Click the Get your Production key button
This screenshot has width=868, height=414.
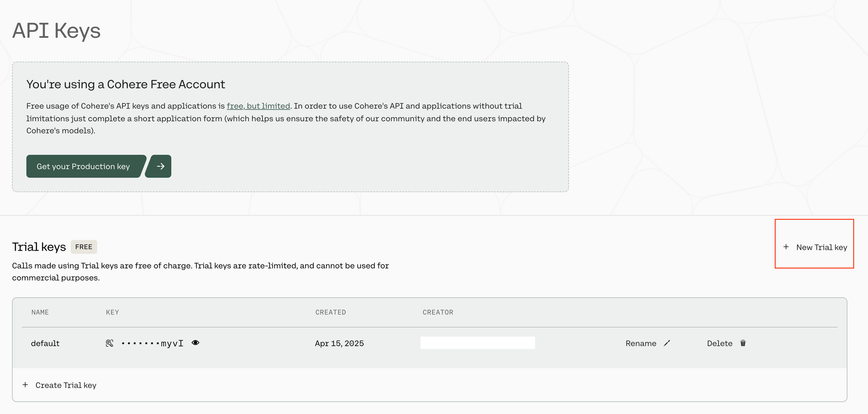tap(86, 166)
